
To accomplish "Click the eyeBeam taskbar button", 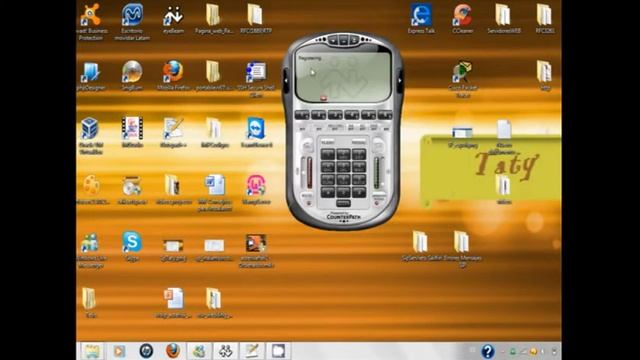I will 225,351.
